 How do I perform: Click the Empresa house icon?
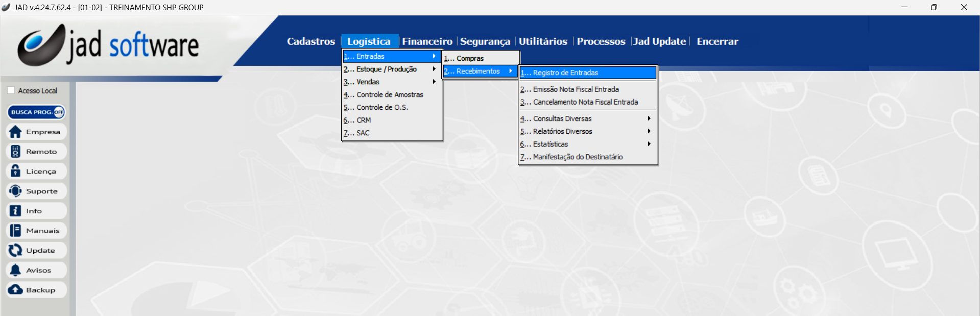click(x=16, y=132)
